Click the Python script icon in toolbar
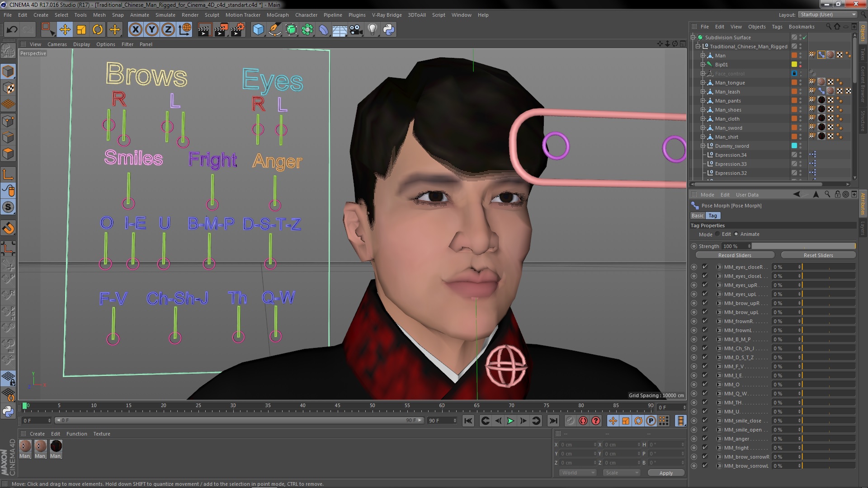Image resolution: width=868 pixels, height=488 pixels. pyautogui.click(x=389, y=30)
